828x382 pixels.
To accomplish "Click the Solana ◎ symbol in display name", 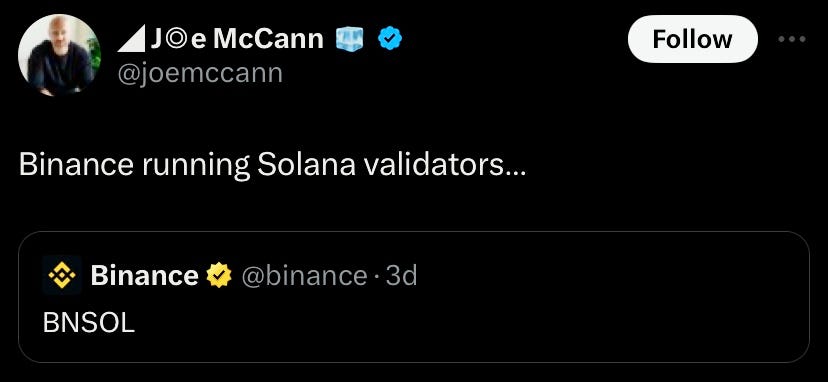I will click(x=176, y=40).
